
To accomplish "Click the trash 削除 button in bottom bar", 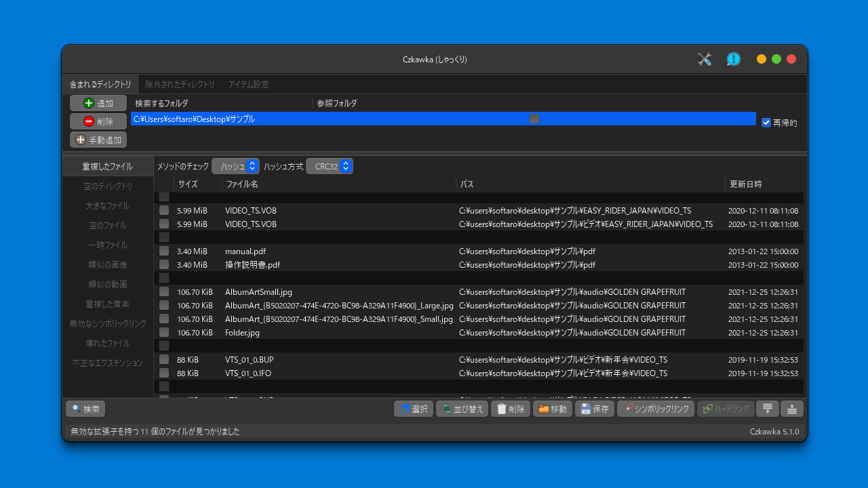I will [x=511, y=409].
